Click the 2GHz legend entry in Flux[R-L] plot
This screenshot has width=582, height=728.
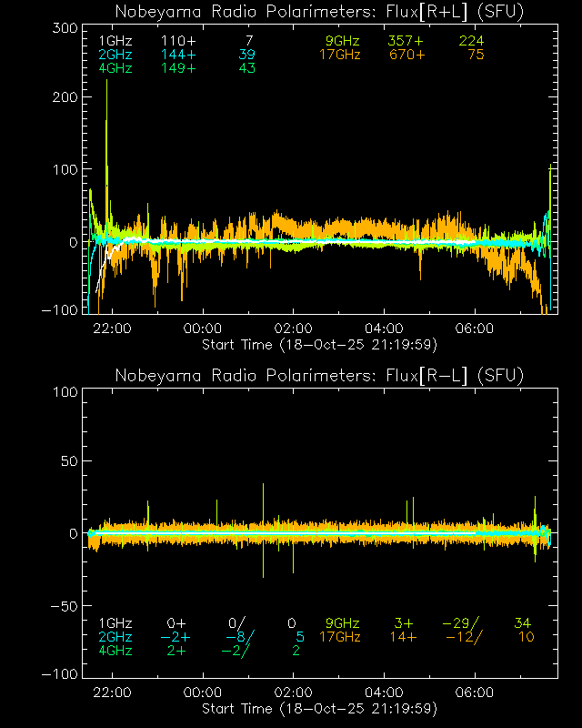coord(115,637)
